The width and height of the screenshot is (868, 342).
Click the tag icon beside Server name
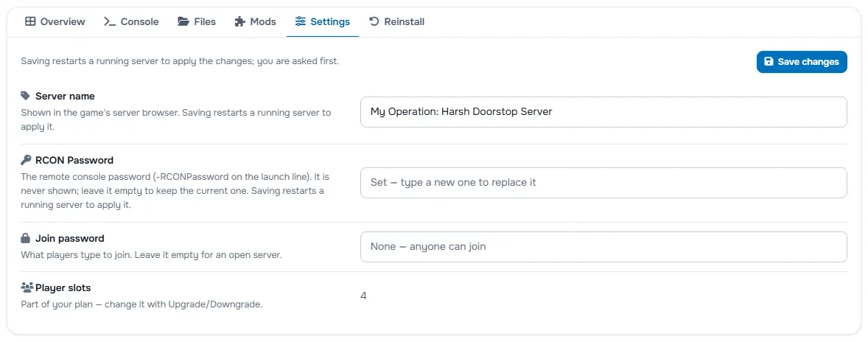pyautogui.click(x=26, y=96)
